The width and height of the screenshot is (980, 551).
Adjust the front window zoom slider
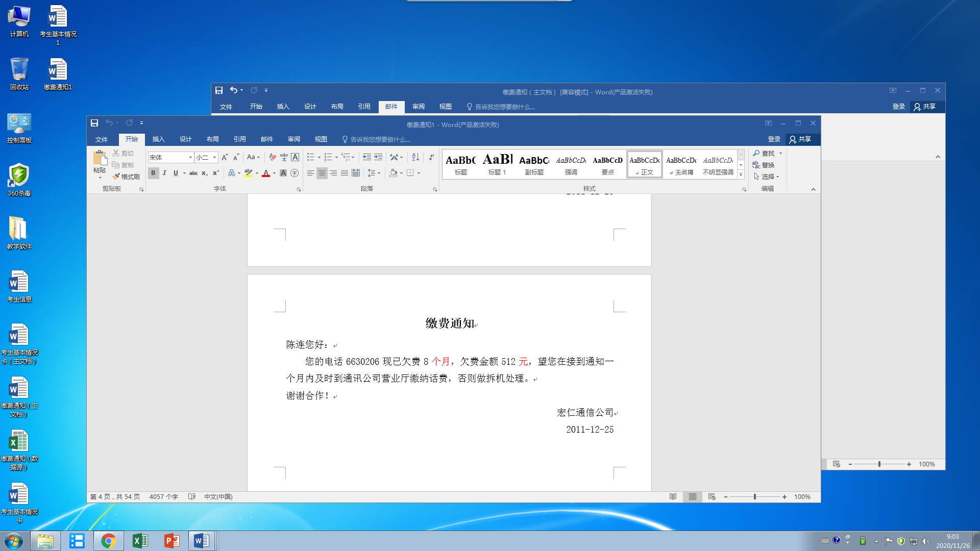tap(754, 497)
